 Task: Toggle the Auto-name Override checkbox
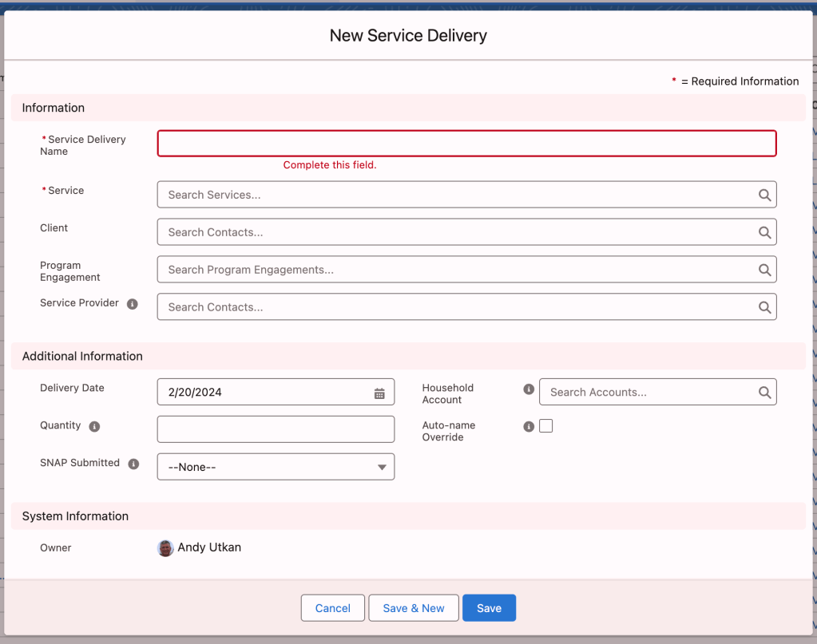point(545,426)
